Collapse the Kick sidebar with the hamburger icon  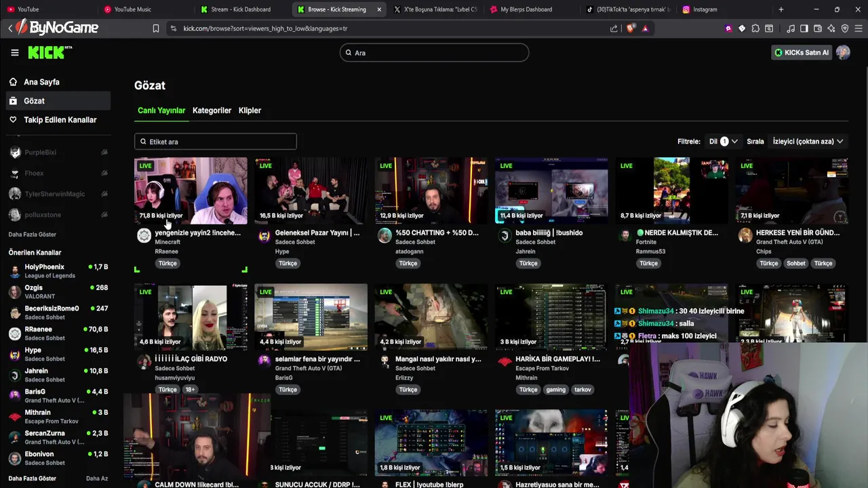click(x=15, y=52)
